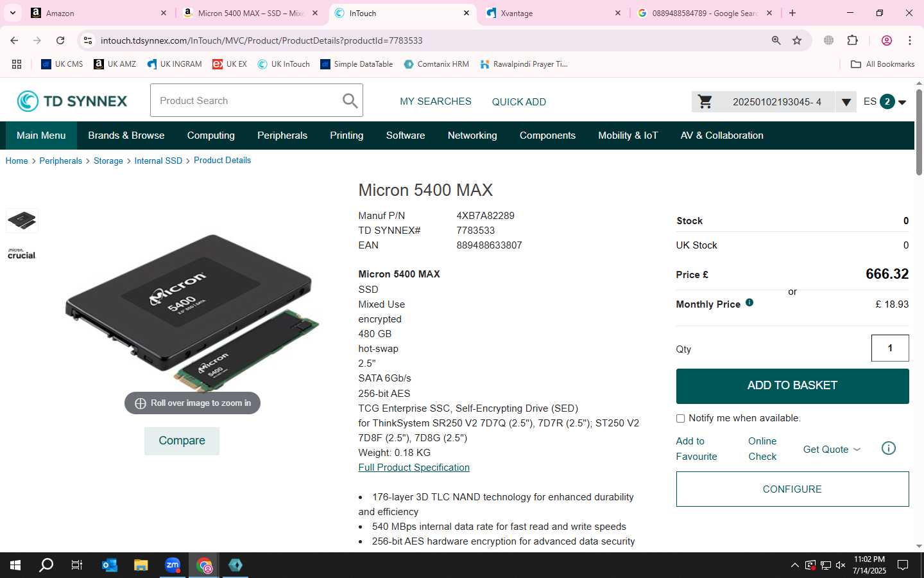The height and width of the screenshot is (578, 924).
Task: Click the Monthly Price info icon
Action: coord(749,302)
